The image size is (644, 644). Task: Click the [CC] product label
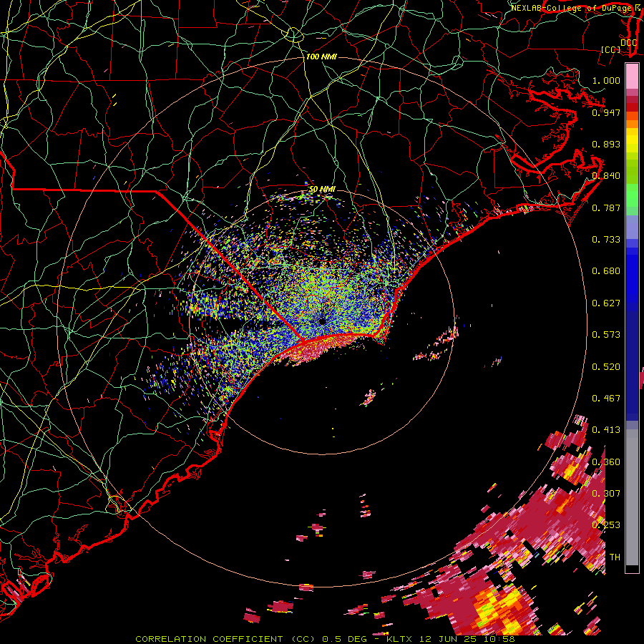[x=611, y=49]
